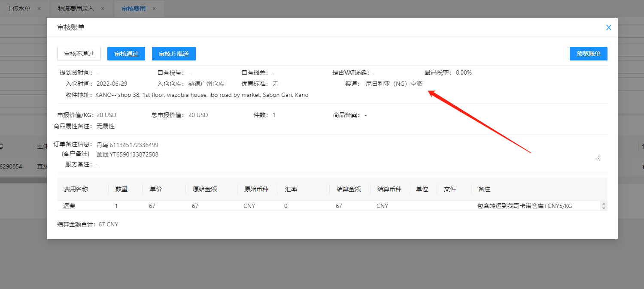The image size is (644, 289).
Task: Switch to the 物流费用录入 tab
Action: tap(76, 9)
